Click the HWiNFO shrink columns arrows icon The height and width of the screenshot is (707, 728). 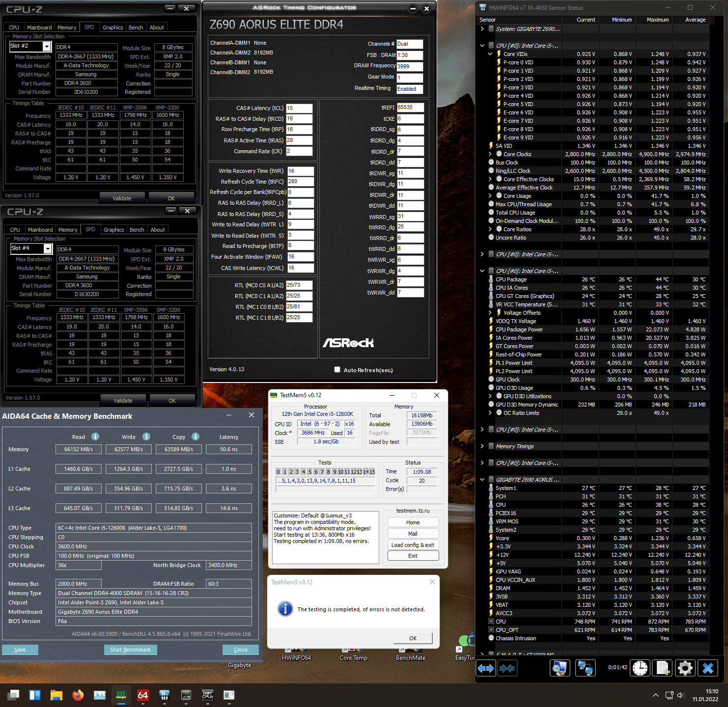point(507,668)
